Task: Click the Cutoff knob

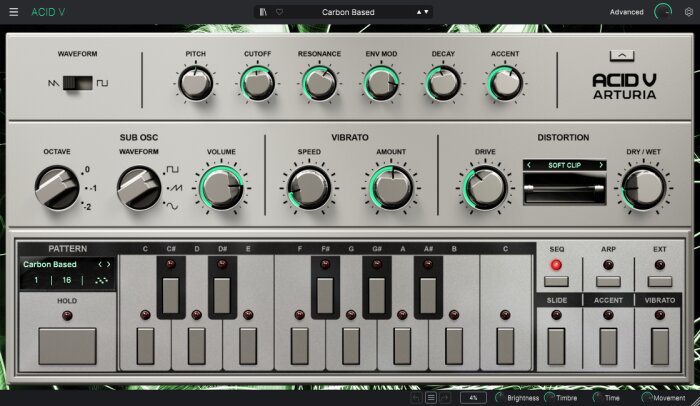Action: click(x=258, y=84)
